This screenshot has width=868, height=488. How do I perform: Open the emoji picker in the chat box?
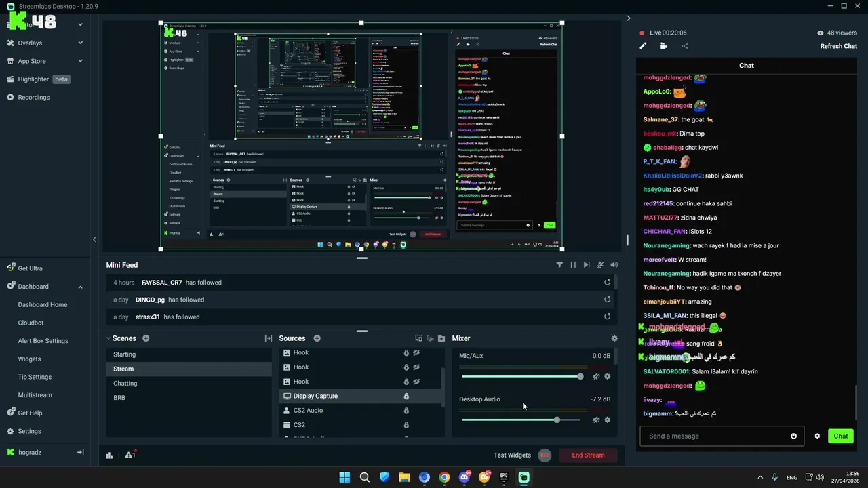(x=793, y=436)
